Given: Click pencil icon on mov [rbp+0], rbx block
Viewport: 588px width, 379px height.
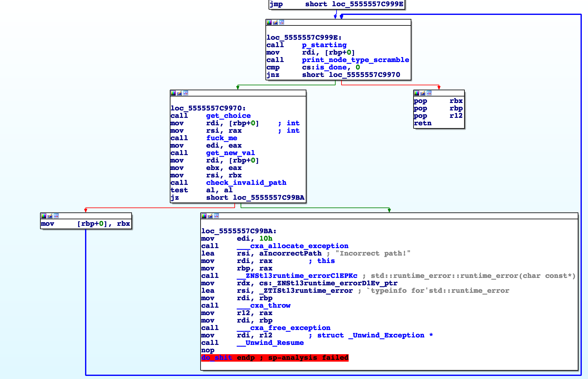Looking at the screenshot, I should click(50, 216).
